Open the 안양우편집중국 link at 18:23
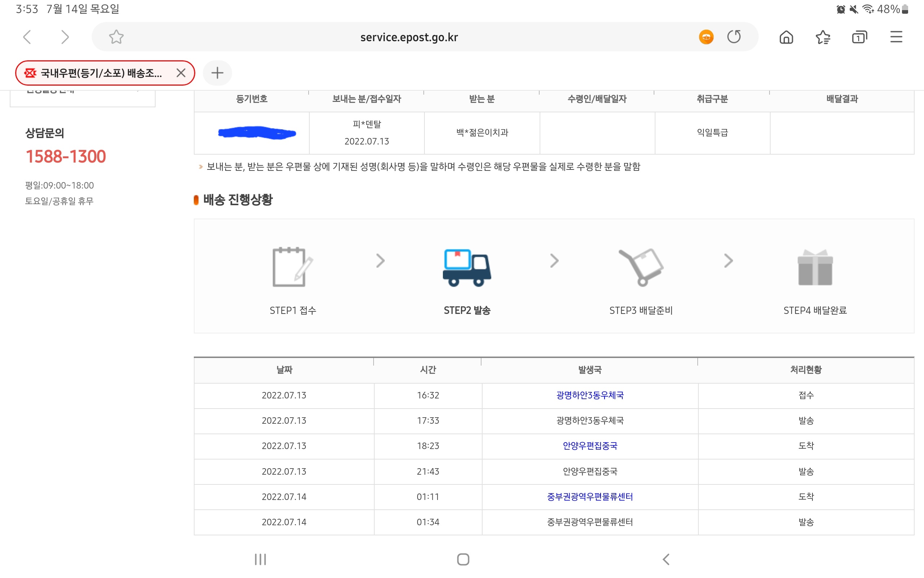The height and width of the screenshot is (578, 924). [590, 446]
